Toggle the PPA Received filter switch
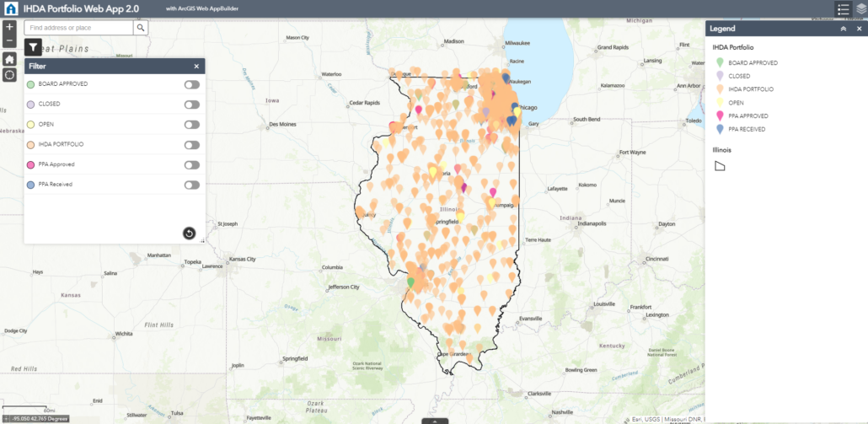The height and width of the screenshot is (424, 868). coord(192,185)
